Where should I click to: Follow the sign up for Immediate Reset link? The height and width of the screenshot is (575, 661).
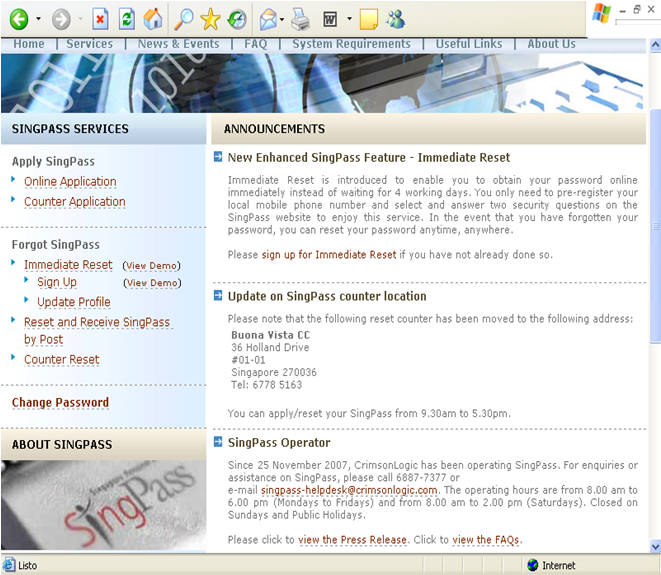point(329,255)
